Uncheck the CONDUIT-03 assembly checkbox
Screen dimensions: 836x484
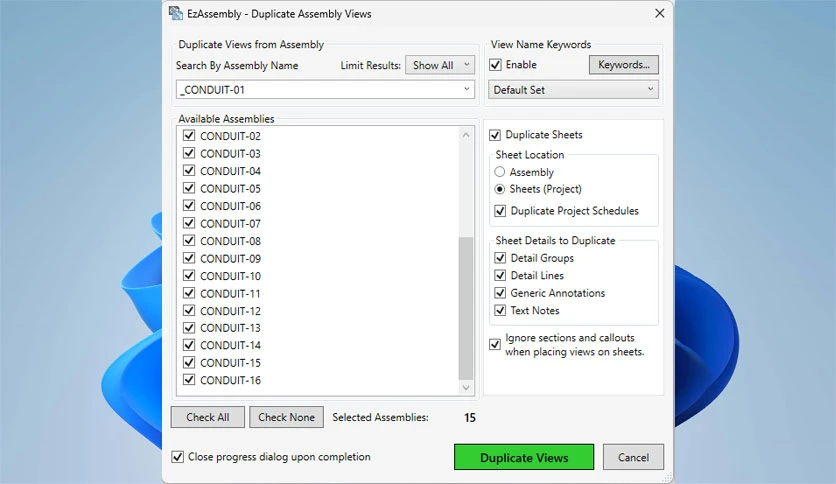point(189,153)
